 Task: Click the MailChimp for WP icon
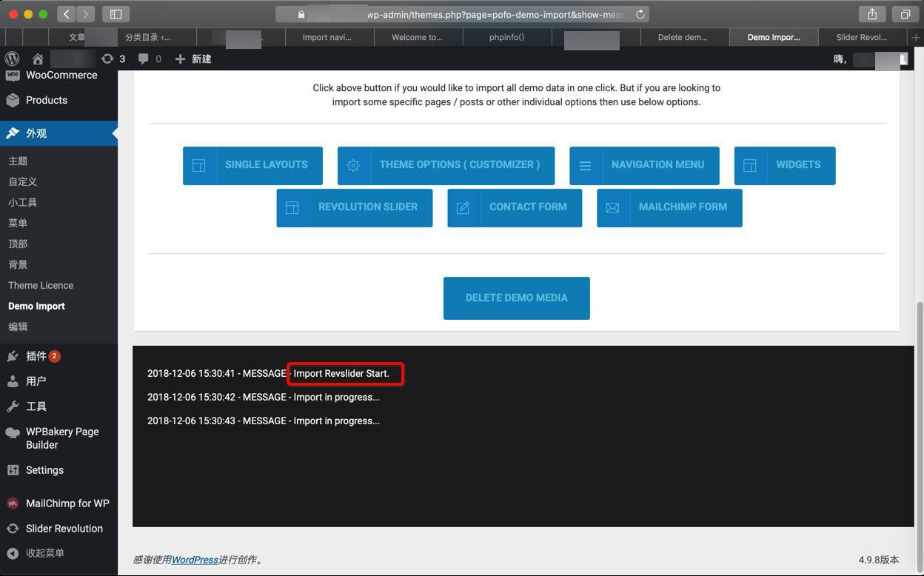13,503
